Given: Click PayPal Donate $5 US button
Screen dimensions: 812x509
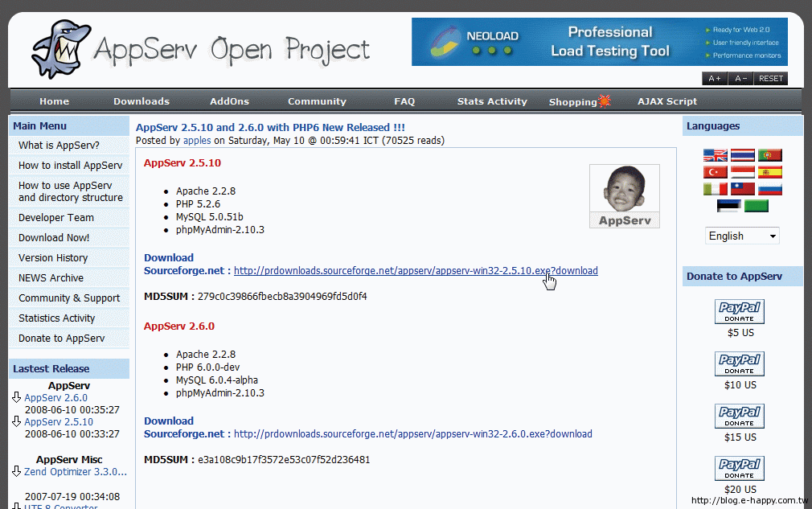Looking at the screenshot, I should (740, 312).
